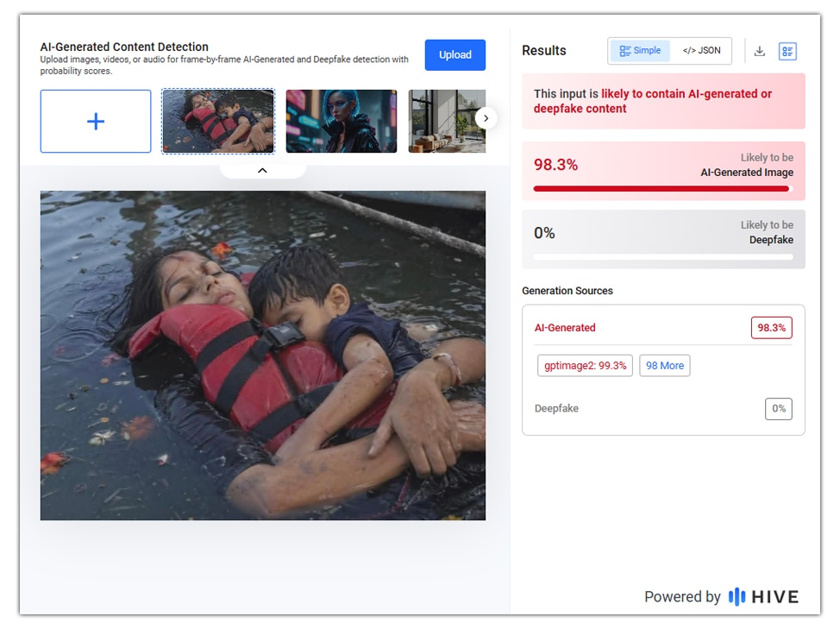Click the AI-generated warning banner
Screen dimensions: 840x629
[x=663, y=101]
